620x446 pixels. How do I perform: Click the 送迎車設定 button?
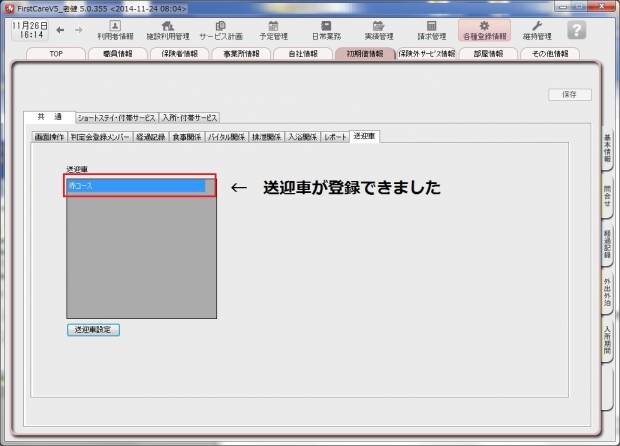[x=94, y=329]
